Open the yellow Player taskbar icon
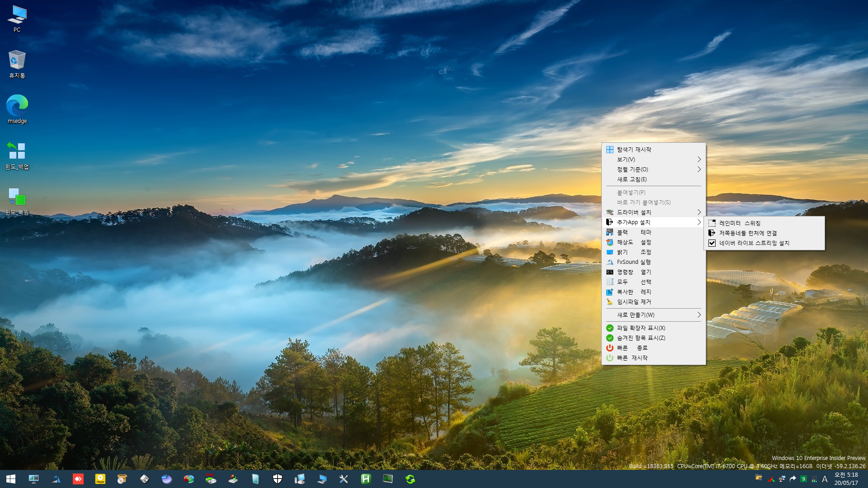This screenshot has width=868, height=488. [100, 479]
